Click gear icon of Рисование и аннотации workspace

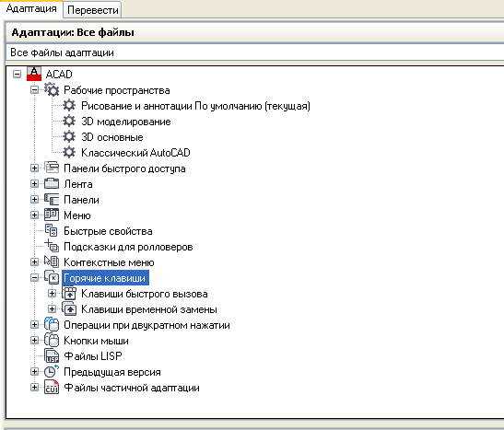pyautogui.click(x=69, y=105)
